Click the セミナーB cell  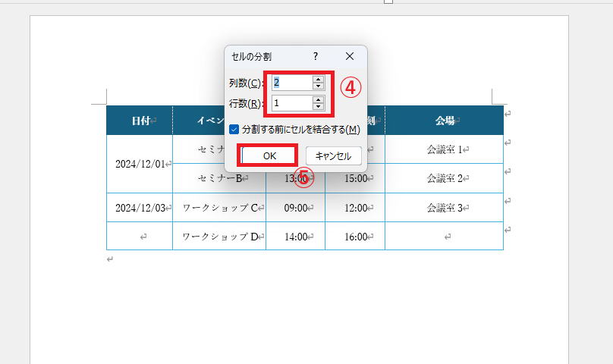(x=219, y=178)
